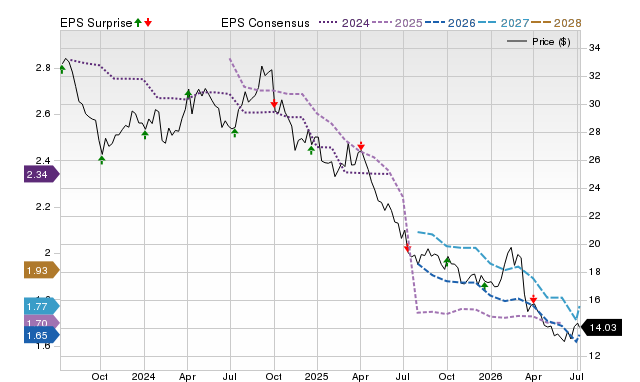Click the 2.6 label on the EPS axis
The height and width of the screenshot is (382, 640).
(43, 114)
